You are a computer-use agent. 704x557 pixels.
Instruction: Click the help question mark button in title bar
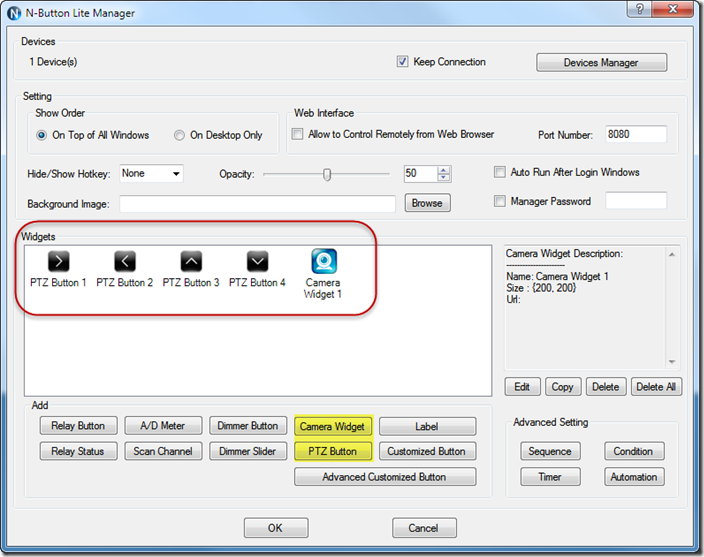(x=640, y=9)
